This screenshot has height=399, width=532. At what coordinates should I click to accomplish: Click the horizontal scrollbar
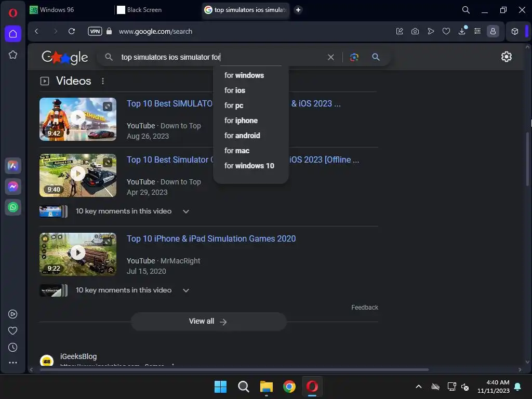coord(234,369)
